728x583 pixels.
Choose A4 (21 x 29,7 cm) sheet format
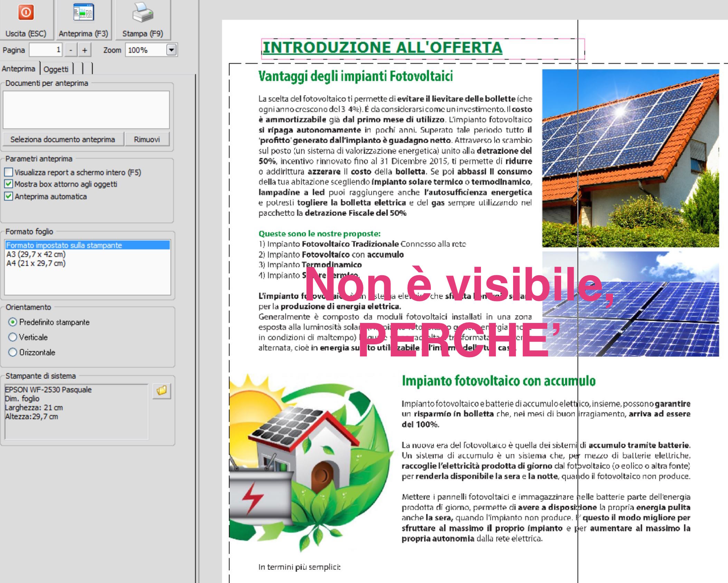pos(36,263)
